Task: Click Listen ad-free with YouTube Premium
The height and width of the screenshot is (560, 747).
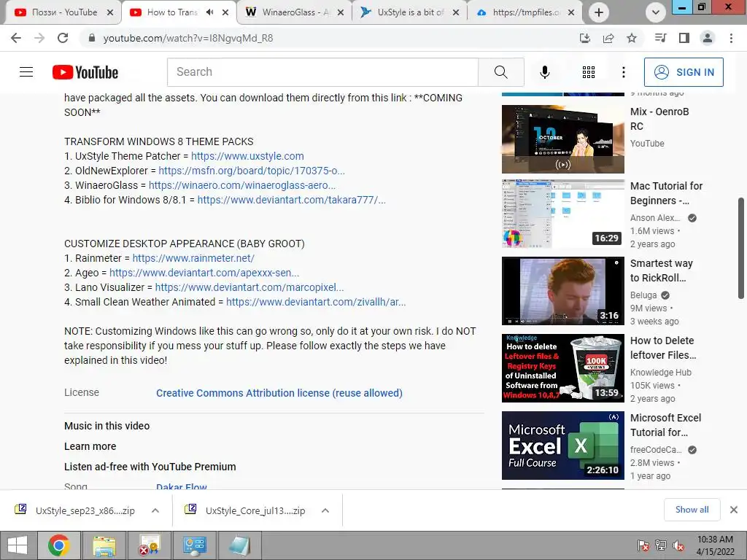Action: coord(150,467)
